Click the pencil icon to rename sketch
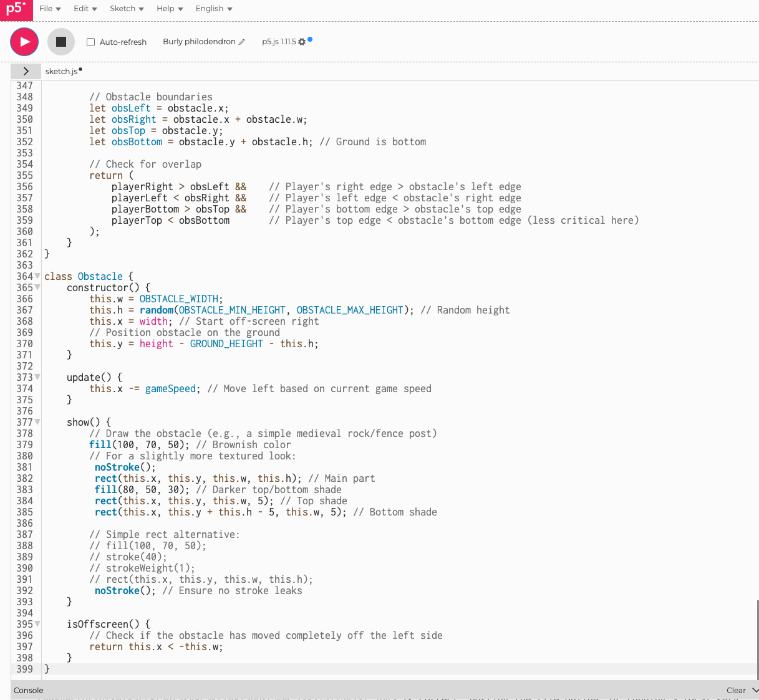 click(x=242, y=42)
